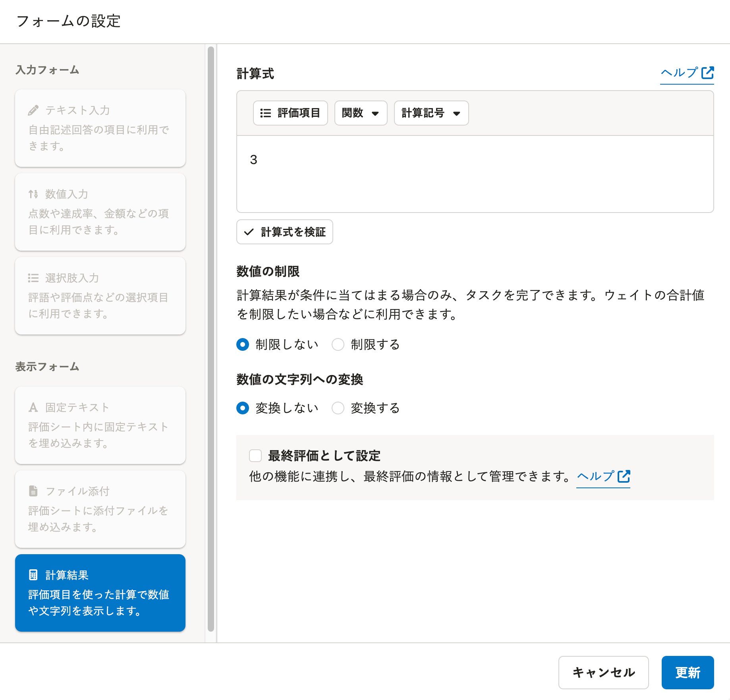Open the 関数 dropdown
The height and width of the screenshot is (700, 730).
point(361,113)
